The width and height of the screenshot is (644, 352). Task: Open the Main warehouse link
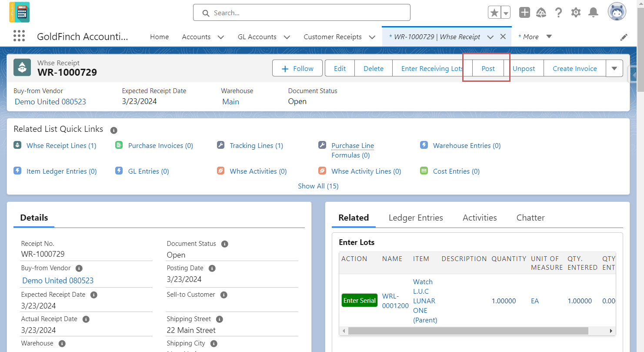tap(230, 102)
